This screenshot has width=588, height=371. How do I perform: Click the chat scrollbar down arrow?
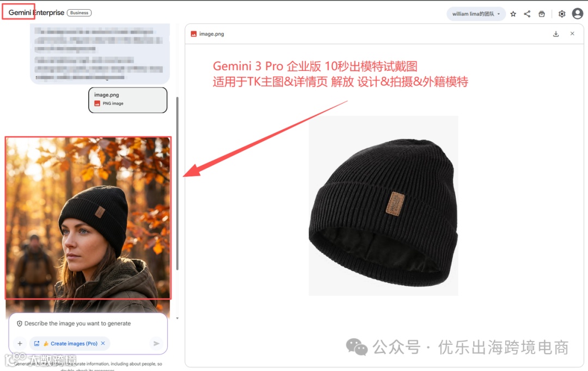(177, 318)
